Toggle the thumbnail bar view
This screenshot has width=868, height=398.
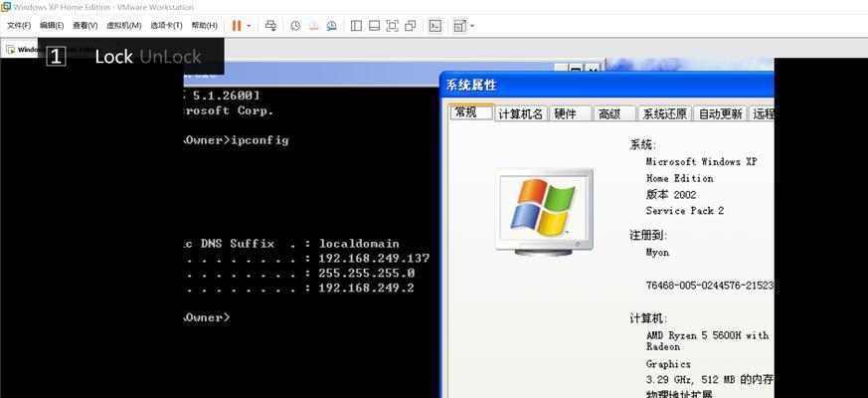374,26
